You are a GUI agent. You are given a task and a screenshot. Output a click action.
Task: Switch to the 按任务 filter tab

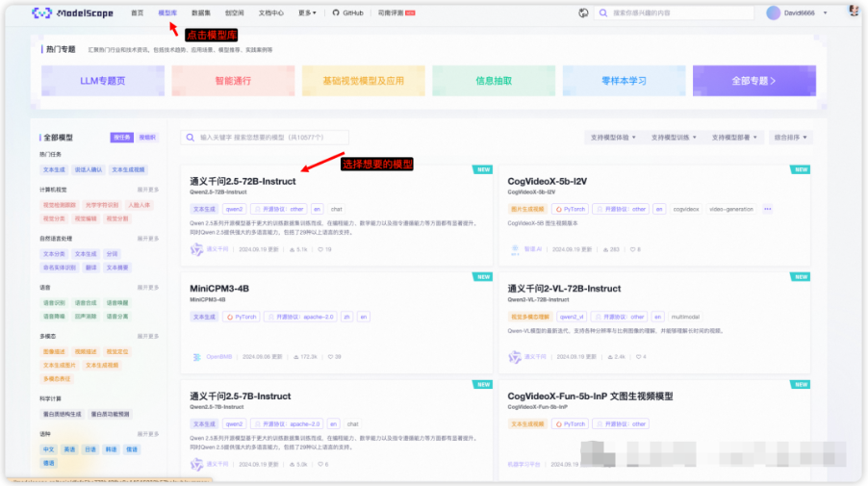coord(122,138)
